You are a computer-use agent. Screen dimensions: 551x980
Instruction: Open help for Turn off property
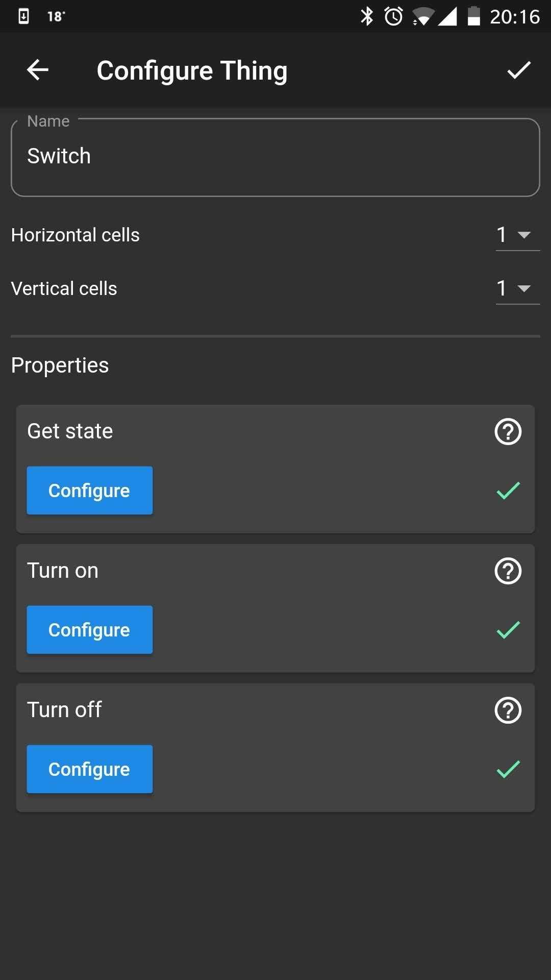click(x=508, y=710)
